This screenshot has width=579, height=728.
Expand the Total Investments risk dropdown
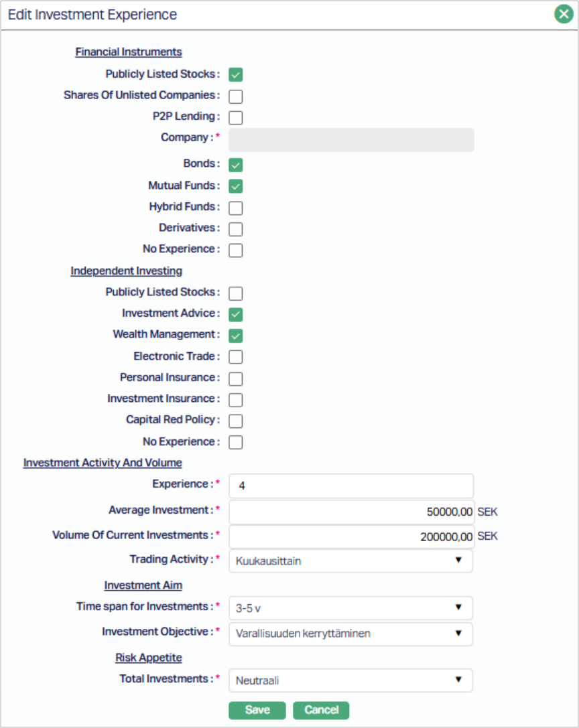(x=350, y=680)
